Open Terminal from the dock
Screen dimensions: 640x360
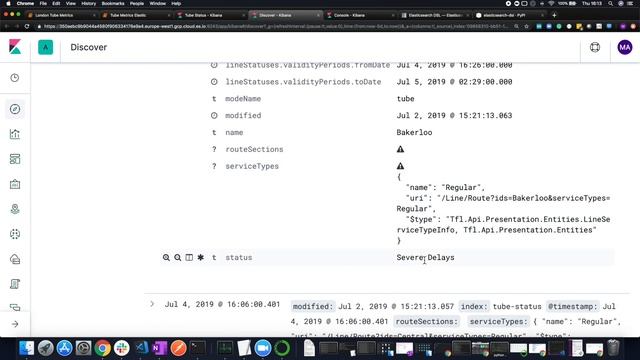[198, 348]
